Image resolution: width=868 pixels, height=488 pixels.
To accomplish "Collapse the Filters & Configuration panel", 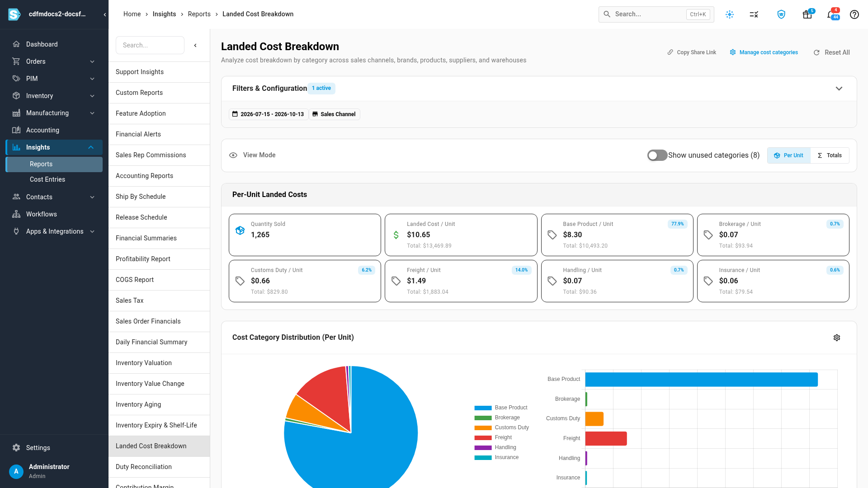I will pos(839,89).
